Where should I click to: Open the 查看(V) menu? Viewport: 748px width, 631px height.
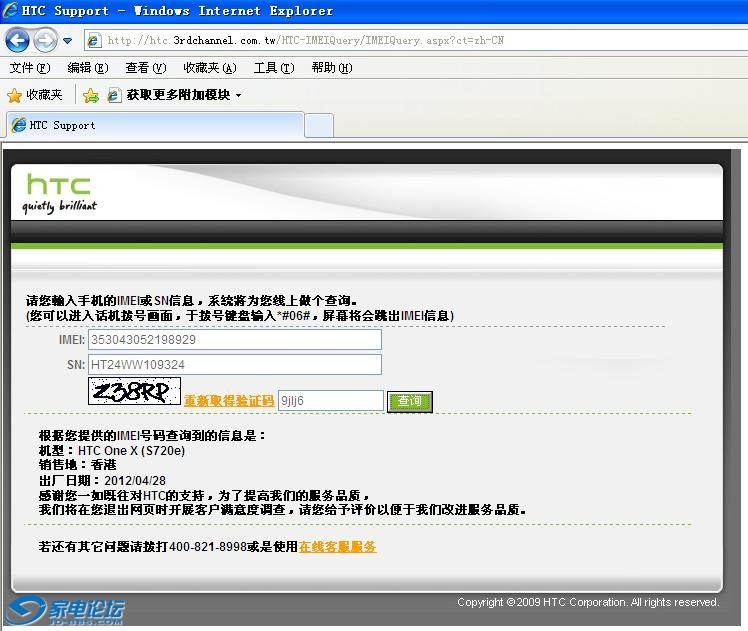[145, 68]
